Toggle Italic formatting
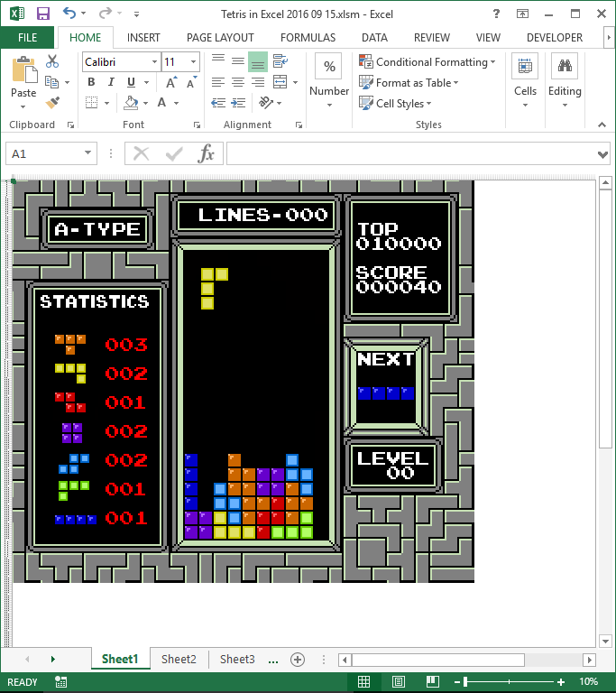Screen dimensions: 616x693 click(111, 82)
